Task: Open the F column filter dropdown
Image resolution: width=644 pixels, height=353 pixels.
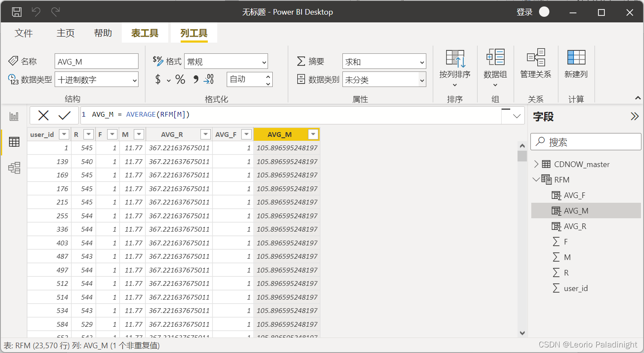Action: [112, 134]
